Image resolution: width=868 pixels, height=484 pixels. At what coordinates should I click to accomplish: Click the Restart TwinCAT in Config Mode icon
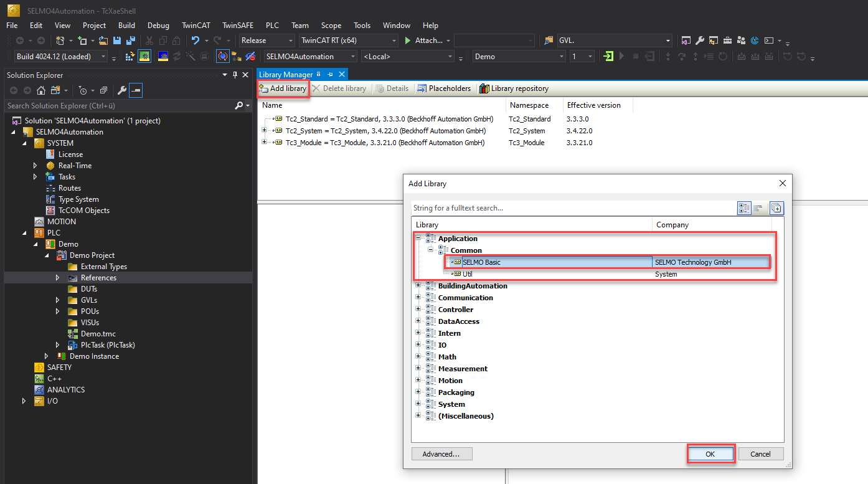[x=164, y=57]
